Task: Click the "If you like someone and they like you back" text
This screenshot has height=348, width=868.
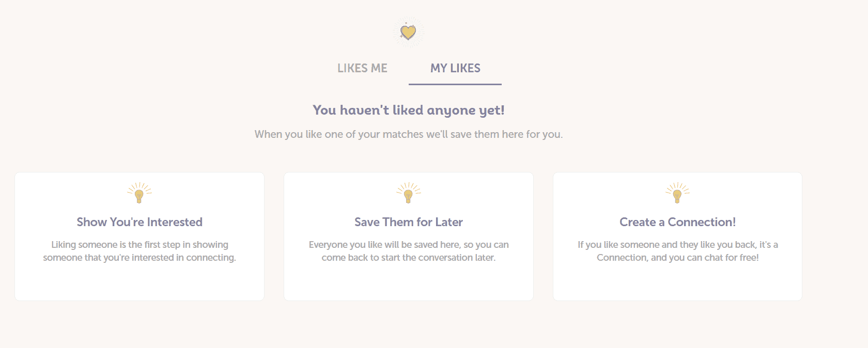Action: 678,245
